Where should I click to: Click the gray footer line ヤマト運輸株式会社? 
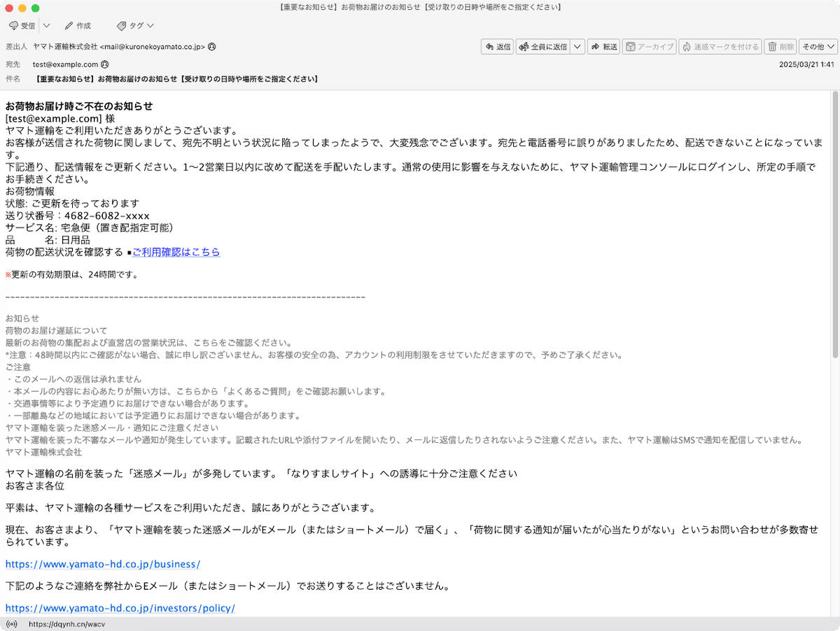pos(43,452)
